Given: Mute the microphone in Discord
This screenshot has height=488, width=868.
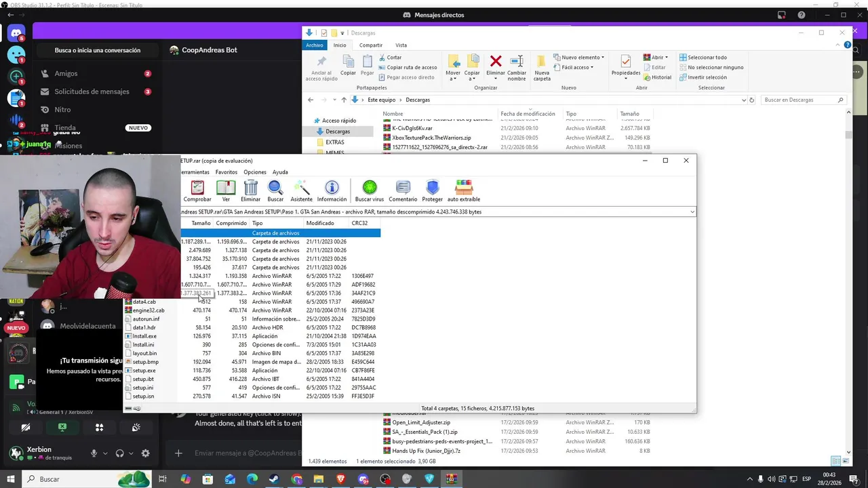Looking at the screenshot, I should click(x=94, y=453).
